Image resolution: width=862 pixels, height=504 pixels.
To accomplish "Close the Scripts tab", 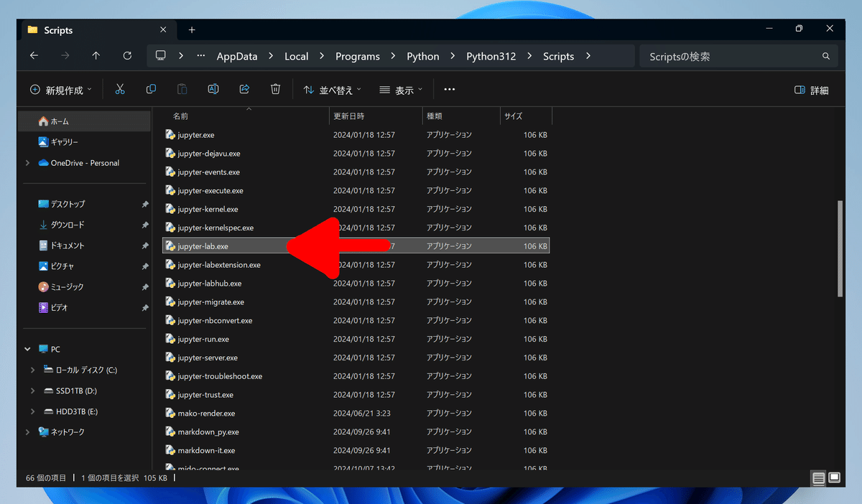I will click(x=163, y=29).
